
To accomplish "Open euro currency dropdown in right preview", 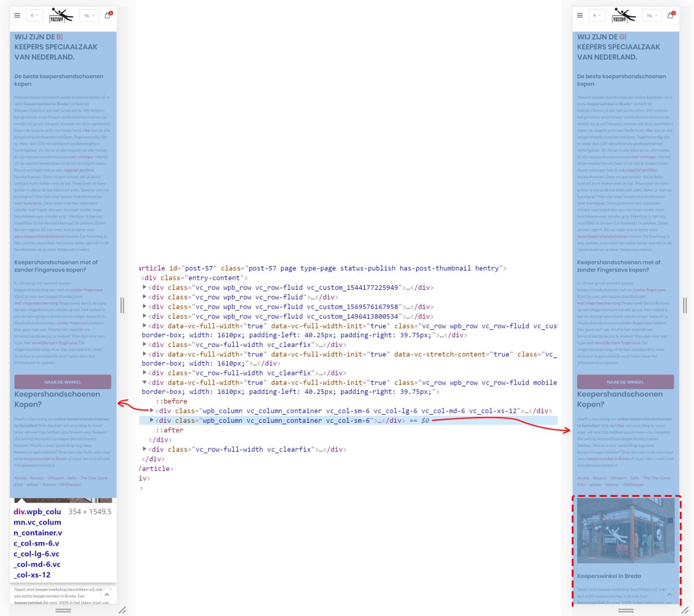I will 597,16.
